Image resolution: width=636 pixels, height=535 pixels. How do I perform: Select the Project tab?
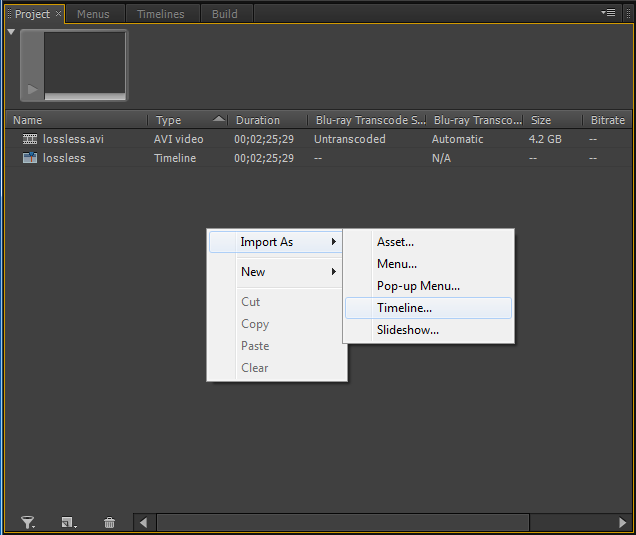click(32, 14)
